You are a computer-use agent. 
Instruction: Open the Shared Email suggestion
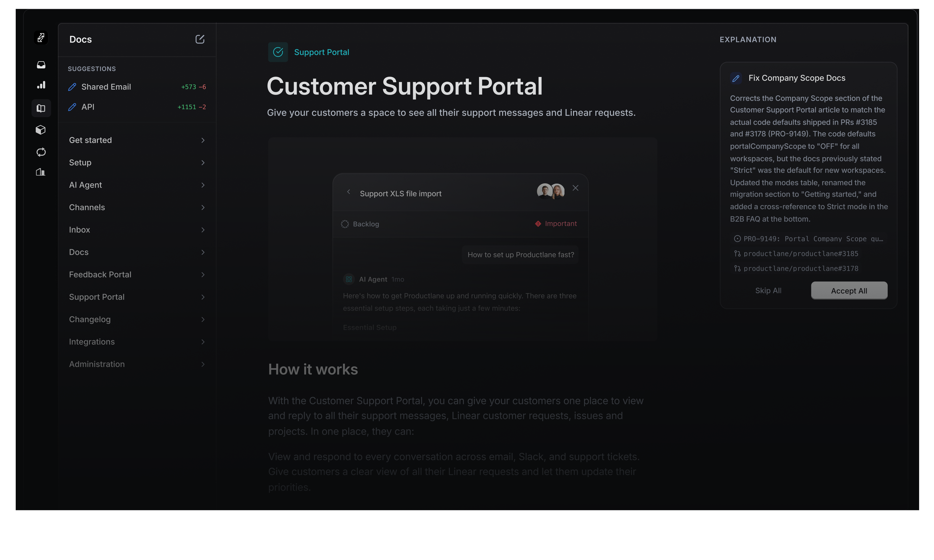coord(137,87)
